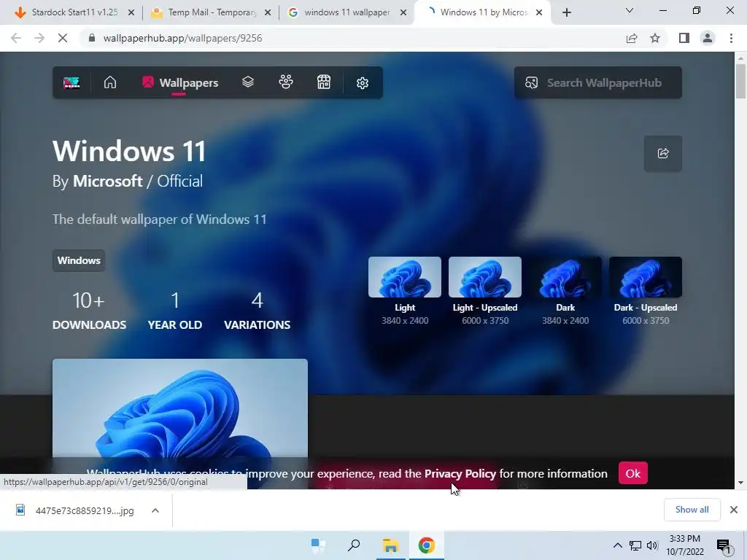Bookmark this page with star icon
The height and width of the screenshot is (560, 747).
point(655,38)
